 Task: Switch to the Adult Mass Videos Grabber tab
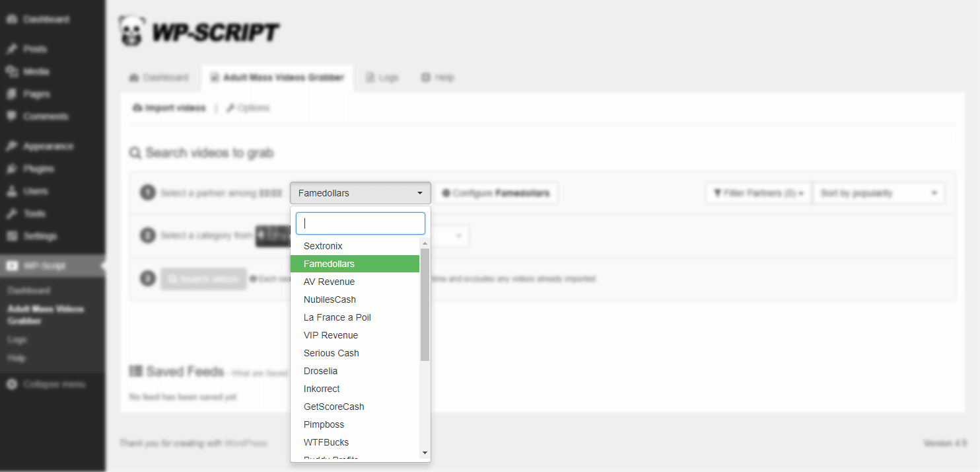click(x=277, y=77)
